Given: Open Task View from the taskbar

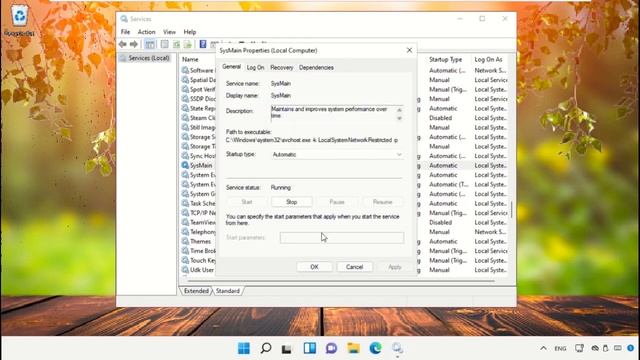Looking at the screenshot, I should (287, 349).
